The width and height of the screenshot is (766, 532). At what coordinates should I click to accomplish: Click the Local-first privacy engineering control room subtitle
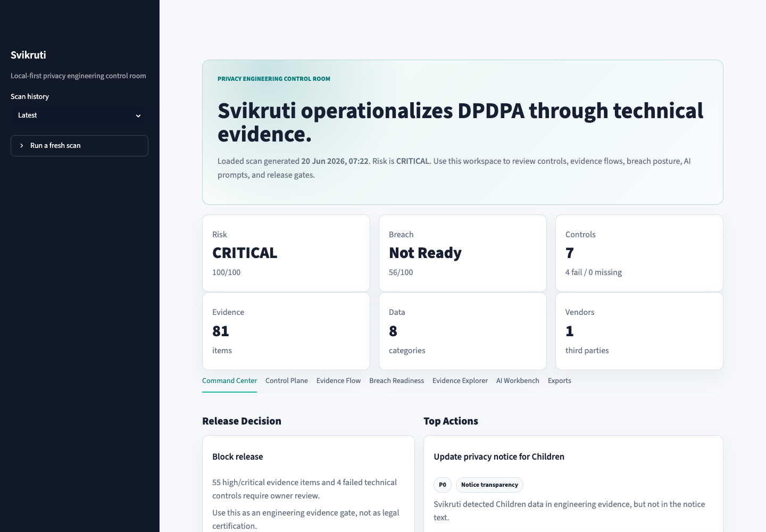[78, 76]
